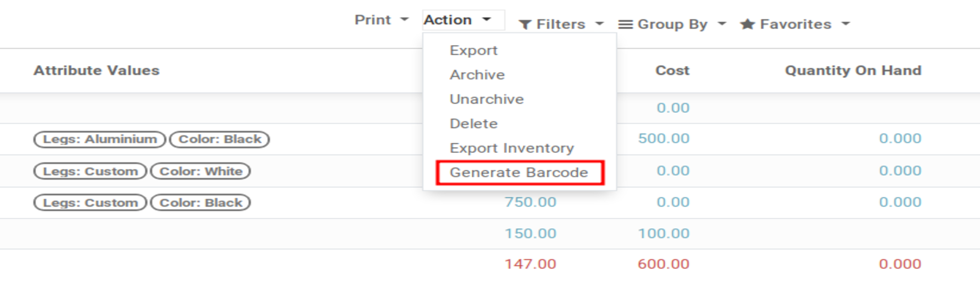Click the Color: White attribute tag
The width and height of the screenshot is (980, 287).
coord(200,171)
